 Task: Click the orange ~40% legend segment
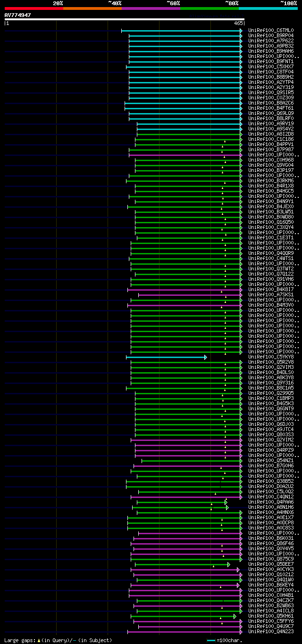92,8
